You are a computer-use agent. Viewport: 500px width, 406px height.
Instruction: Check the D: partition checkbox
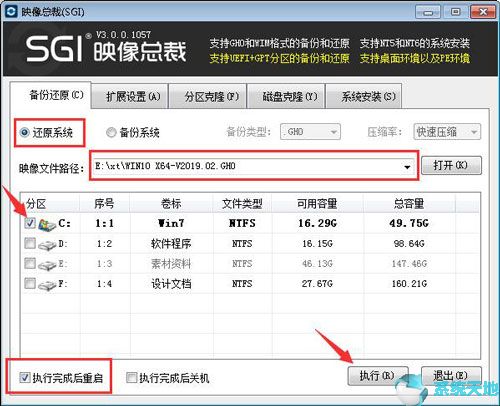(30, 243)
